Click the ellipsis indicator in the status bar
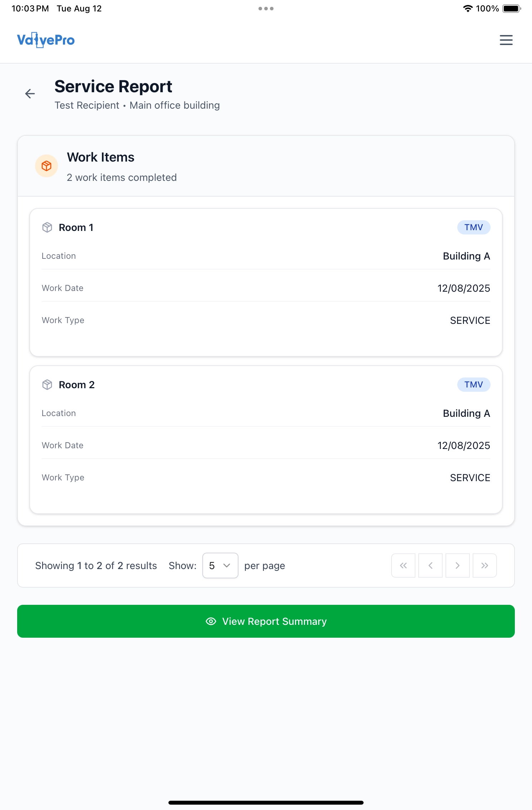 click(x=266, y=8)
